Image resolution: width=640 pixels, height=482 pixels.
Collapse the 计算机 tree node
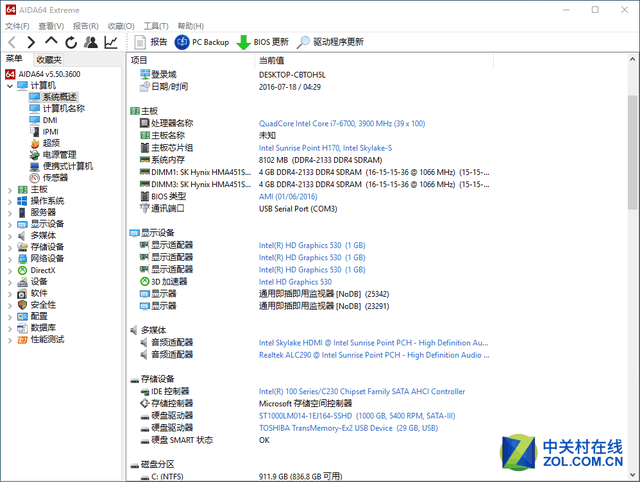[10, 86]
